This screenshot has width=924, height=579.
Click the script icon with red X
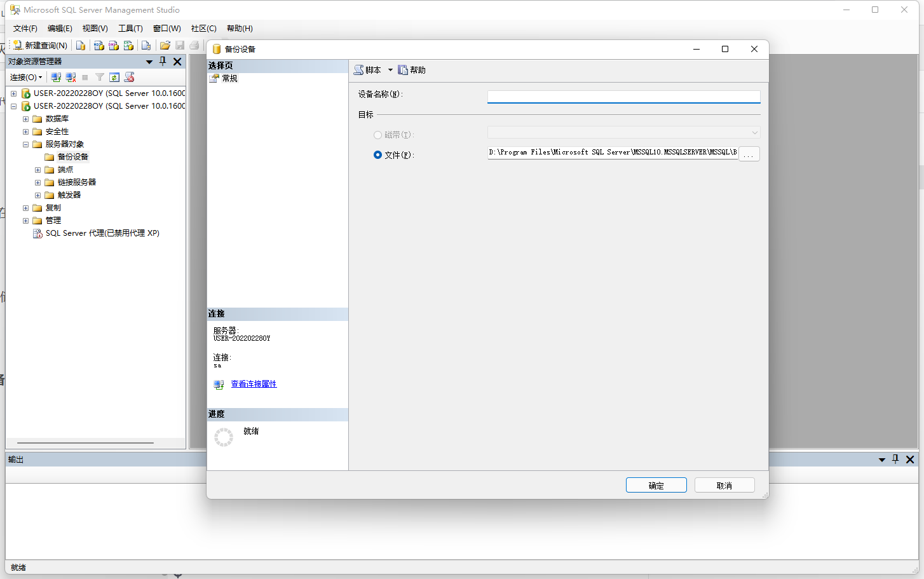(130, 77)
